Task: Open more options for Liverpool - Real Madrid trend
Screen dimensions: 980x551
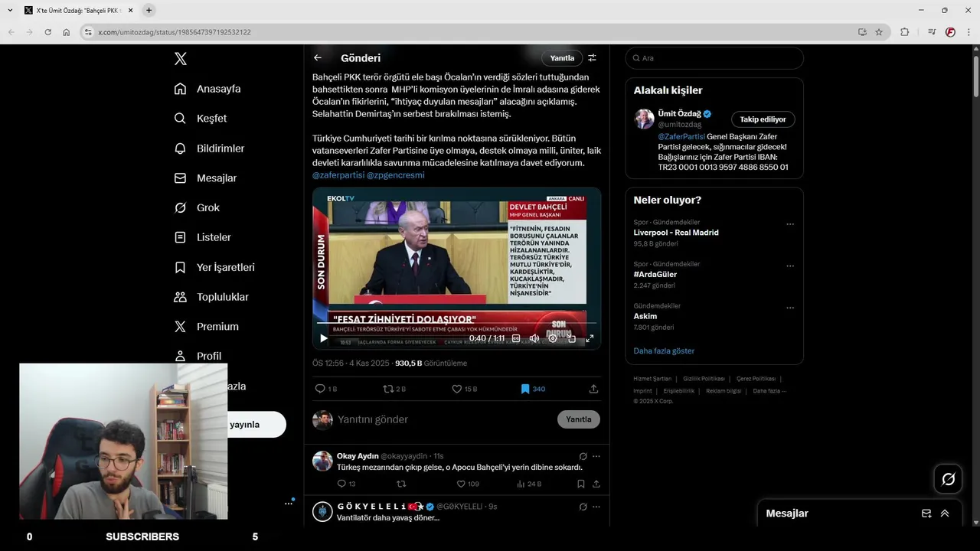Action: pos(790,225)
